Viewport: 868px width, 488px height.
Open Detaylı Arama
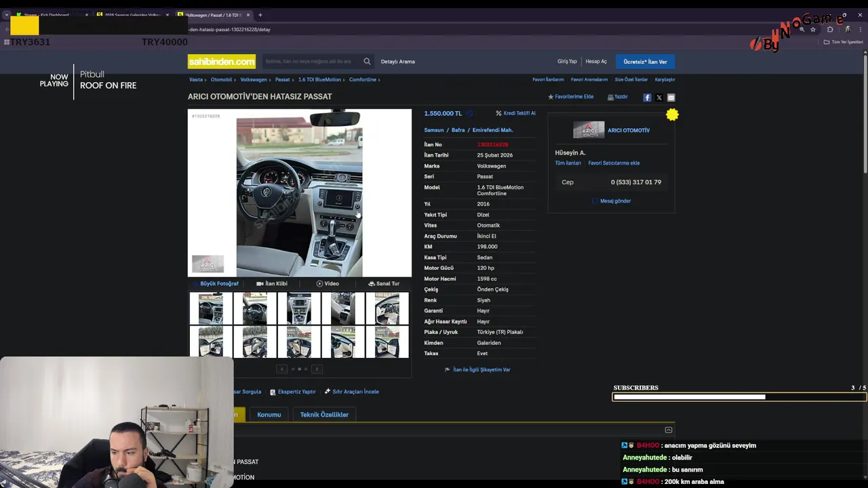pos(398,62)
